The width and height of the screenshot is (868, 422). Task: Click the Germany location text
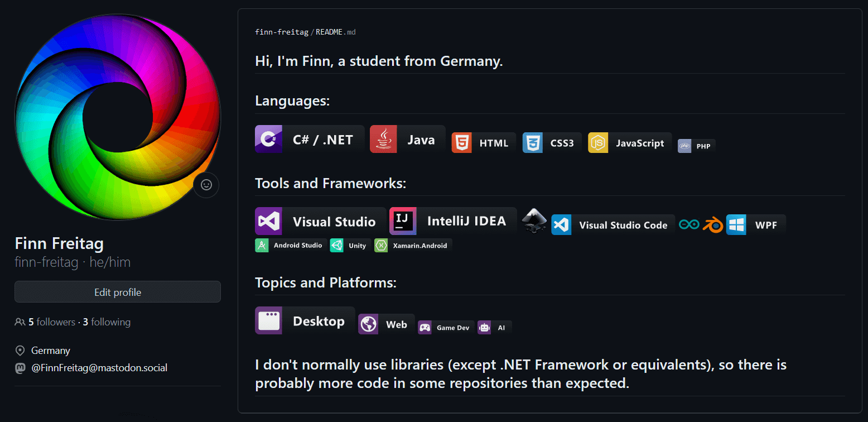51,351
